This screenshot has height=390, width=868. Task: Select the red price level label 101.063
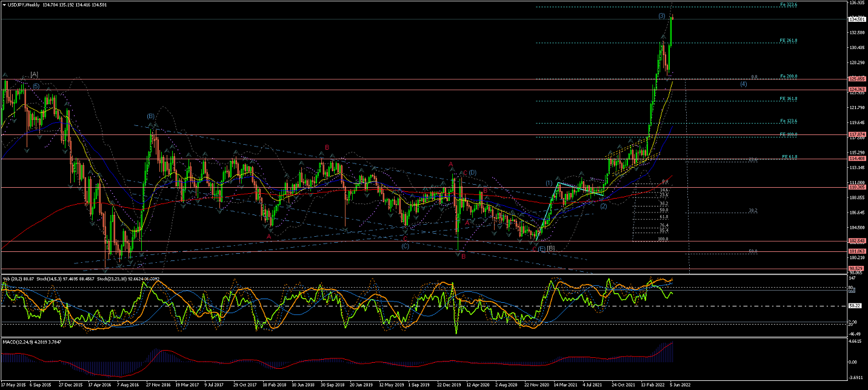coord(856,251)
